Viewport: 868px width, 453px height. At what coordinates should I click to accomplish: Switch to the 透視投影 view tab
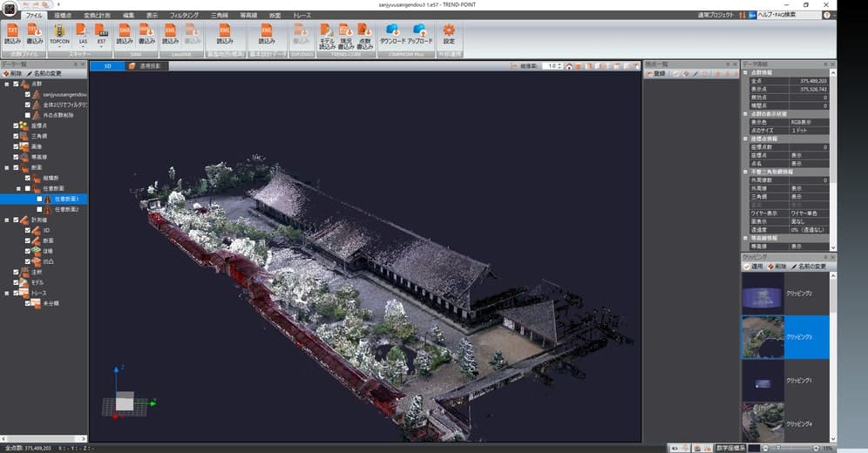point(146,65)
